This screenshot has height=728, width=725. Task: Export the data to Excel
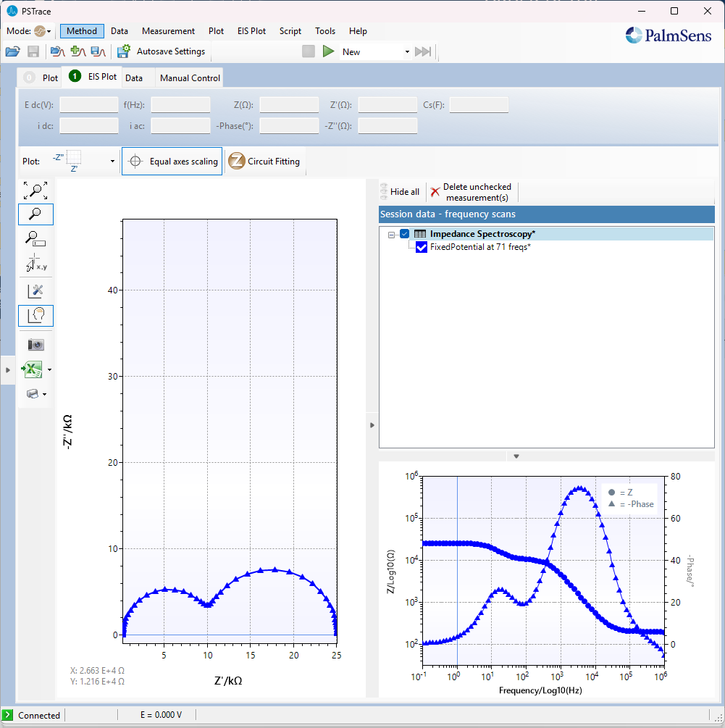tap(32, 369)
